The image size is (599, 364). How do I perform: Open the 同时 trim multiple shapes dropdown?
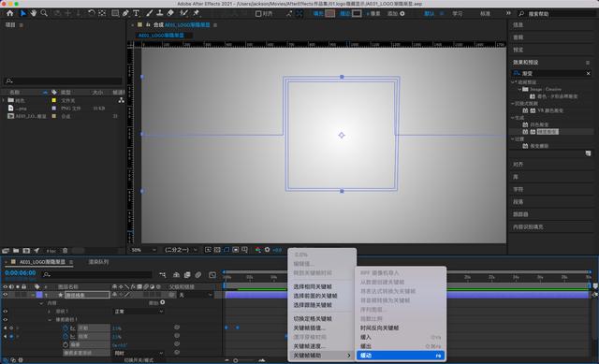139,353
